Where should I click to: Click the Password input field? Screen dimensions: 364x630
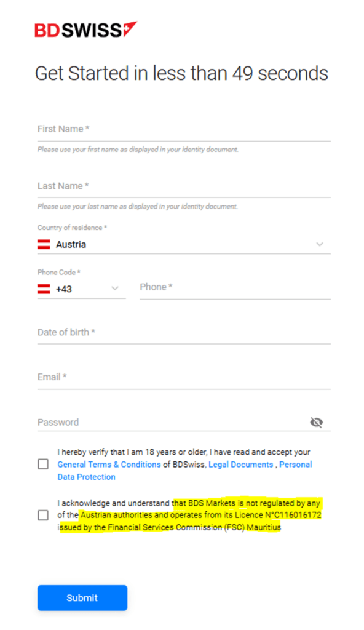173,422
